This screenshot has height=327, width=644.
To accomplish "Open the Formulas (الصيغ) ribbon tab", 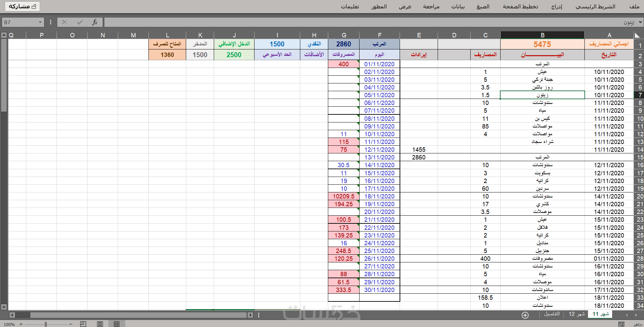I will coord(483,6).
